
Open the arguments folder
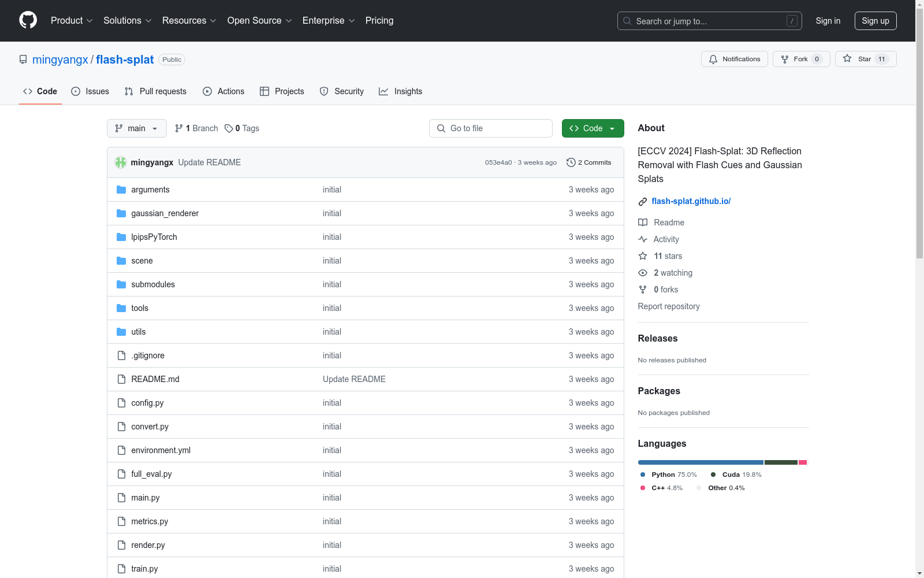(x=150, y=190)
